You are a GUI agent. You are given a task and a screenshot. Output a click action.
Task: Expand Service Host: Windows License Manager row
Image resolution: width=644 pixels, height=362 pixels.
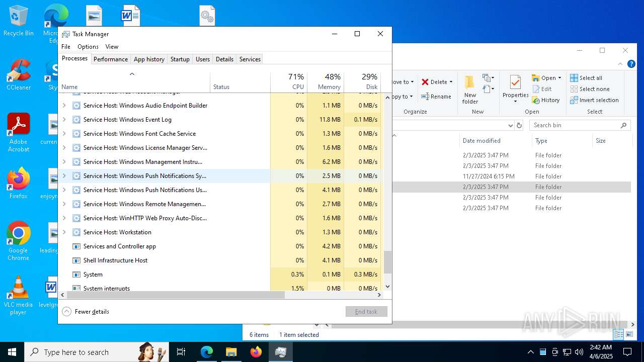64,148
